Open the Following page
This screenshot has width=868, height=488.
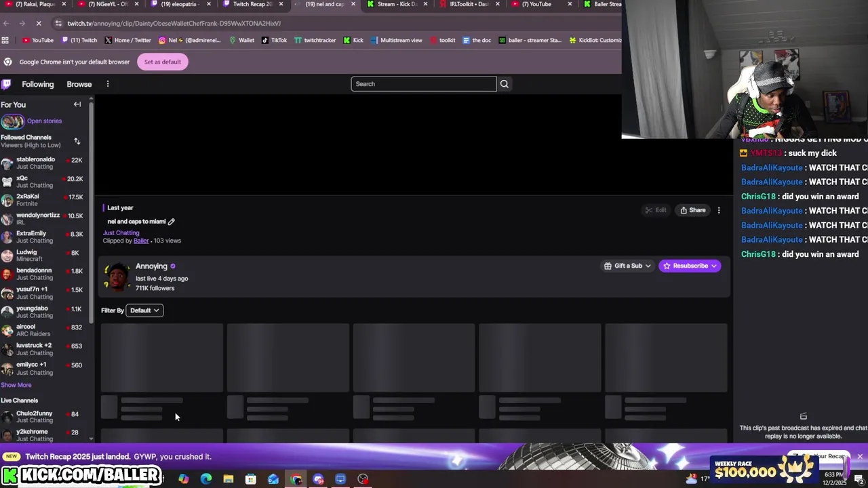pyautogui.click(x=38, y=84)
